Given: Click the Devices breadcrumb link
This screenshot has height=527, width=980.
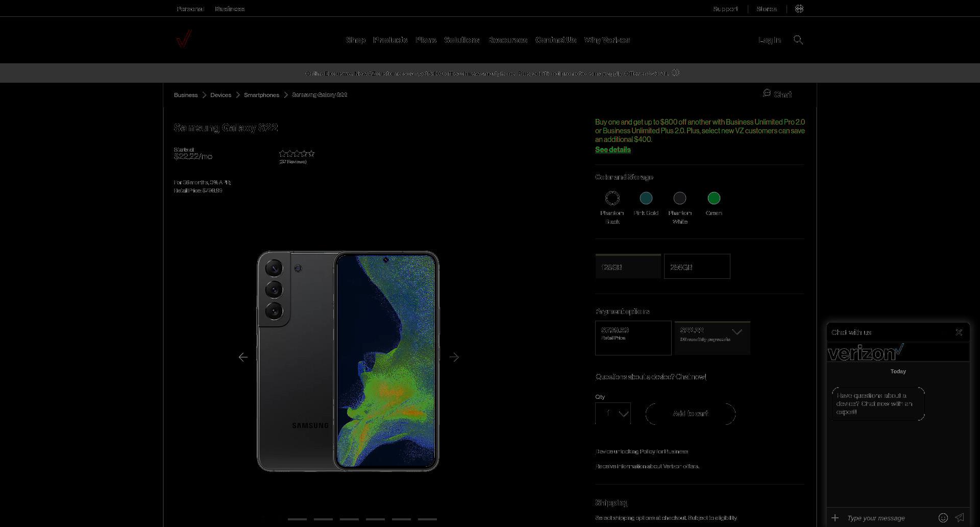Looking at the screenshot, I should point(220,95).
